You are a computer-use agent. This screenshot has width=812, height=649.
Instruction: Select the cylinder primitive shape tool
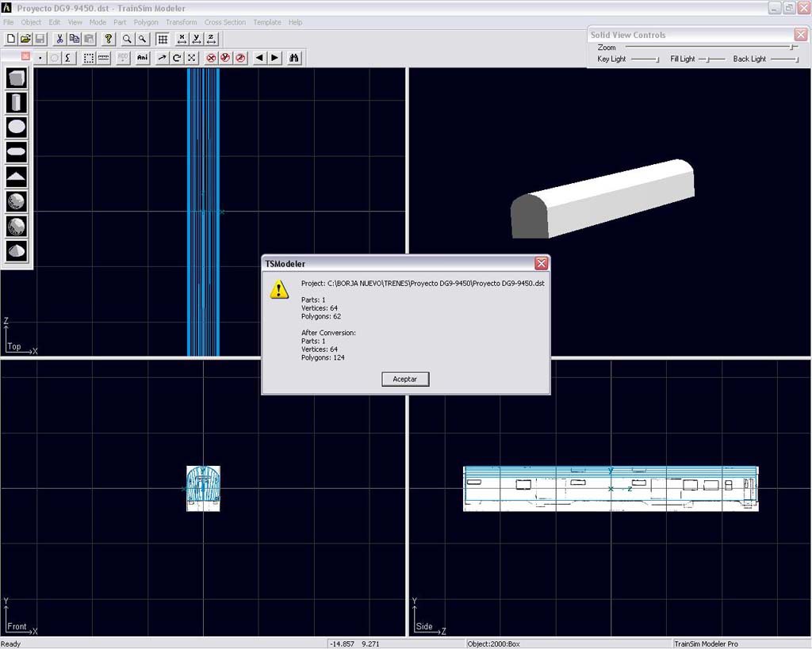17,102
